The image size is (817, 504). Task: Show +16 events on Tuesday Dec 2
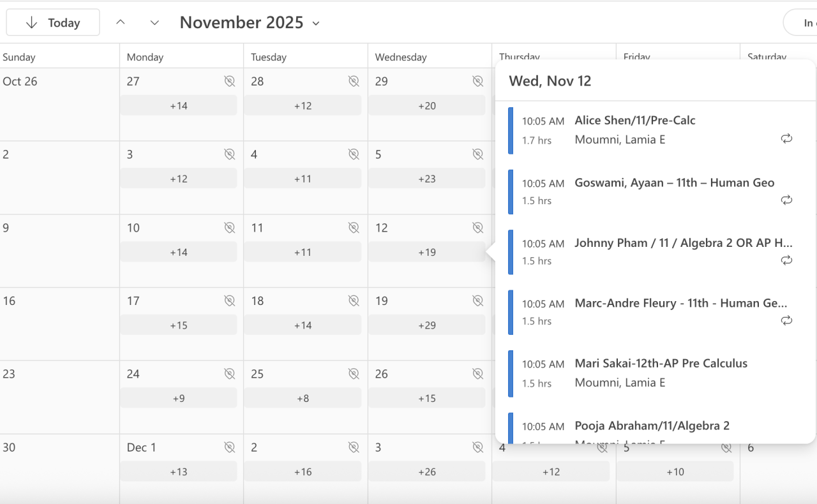pyautogui.click(x=303, y=472)
